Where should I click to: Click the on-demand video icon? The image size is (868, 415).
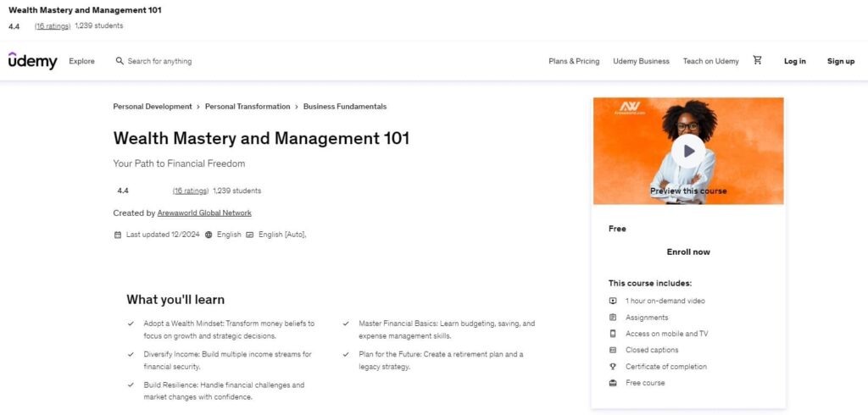tap(613, 301)
